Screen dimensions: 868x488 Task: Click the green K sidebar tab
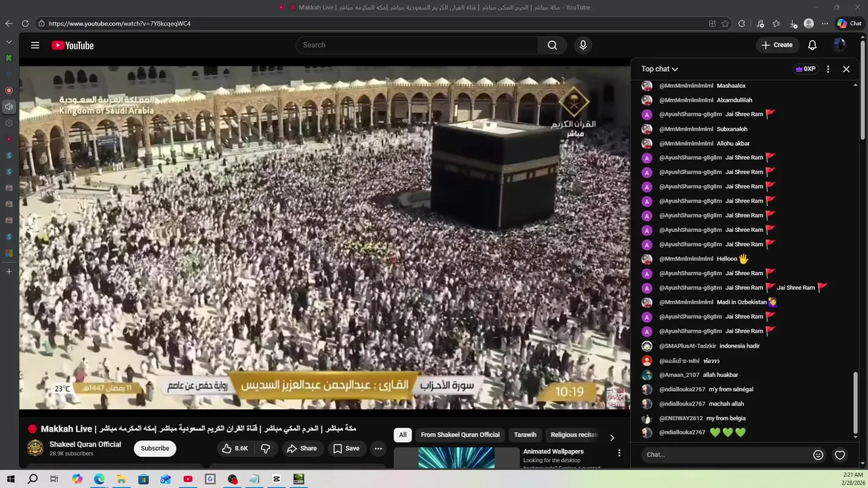[x=9, y=58]
